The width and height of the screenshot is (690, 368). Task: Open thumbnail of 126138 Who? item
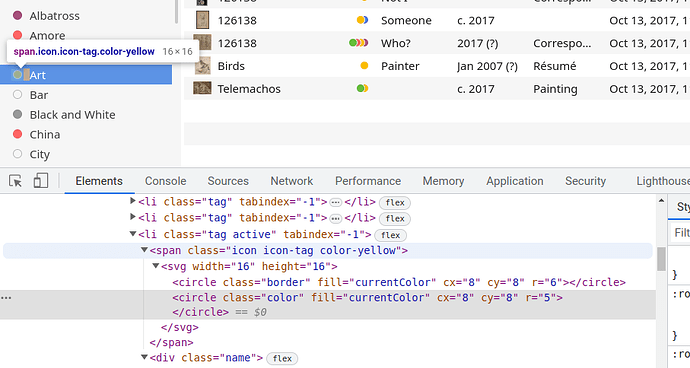pos(202,43)
